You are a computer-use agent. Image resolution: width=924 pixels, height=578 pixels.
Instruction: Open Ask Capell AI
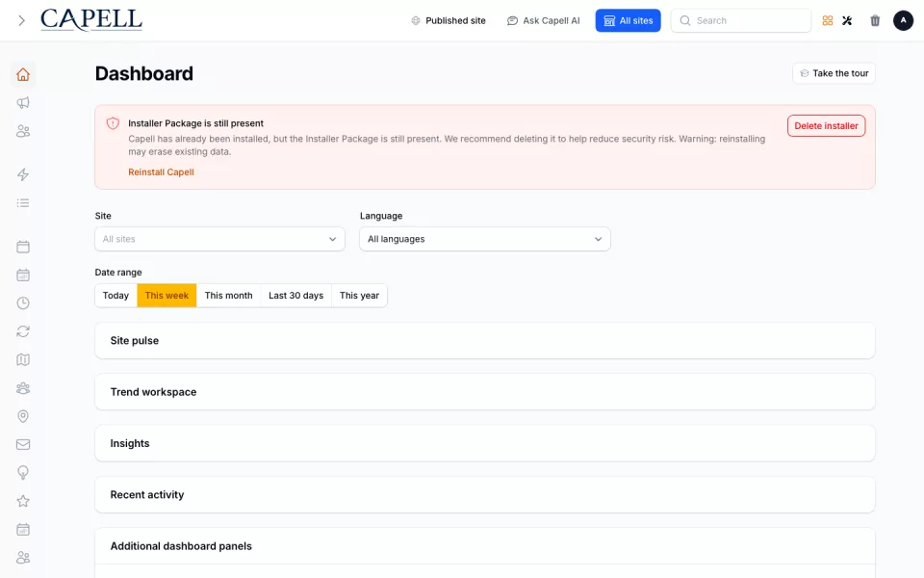click(x=543, y=20)
